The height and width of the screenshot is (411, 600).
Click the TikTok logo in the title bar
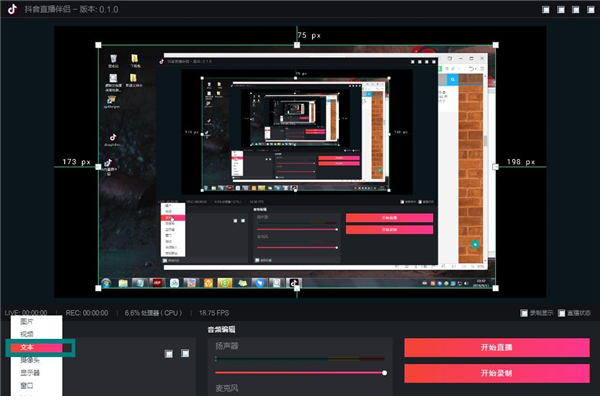pyautogui.click(x=12, y=9)
